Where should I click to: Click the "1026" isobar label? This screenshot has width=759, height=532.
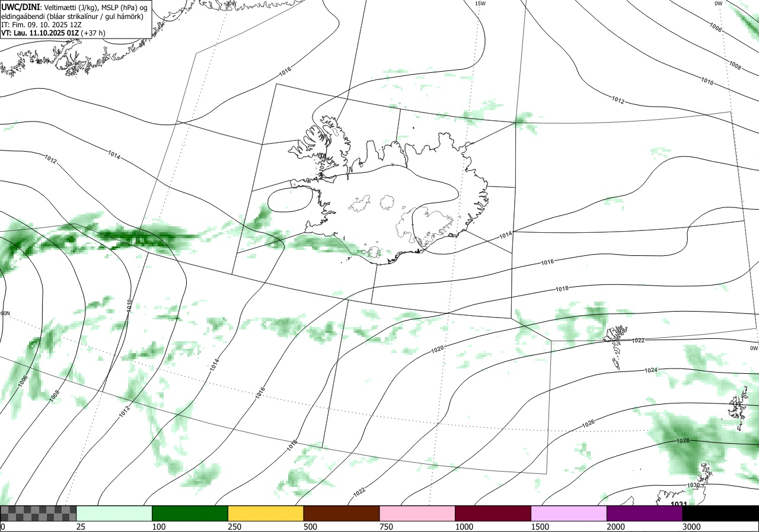(x=588, y=424)
